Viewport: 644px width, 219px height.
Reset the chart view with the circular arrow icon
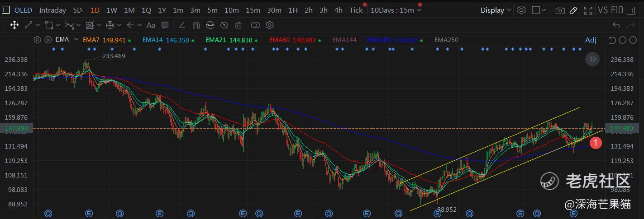point(612,40)
